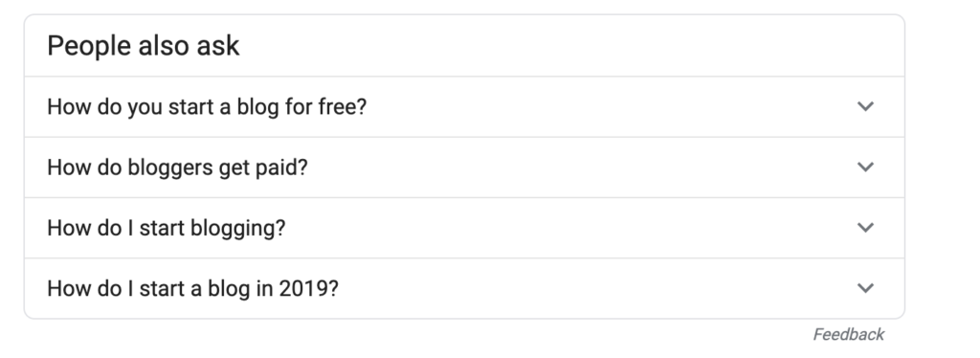This screenshot has height=358, width=980.
Task: Show the answer for starting a free blog
Action: pos(464,107)
